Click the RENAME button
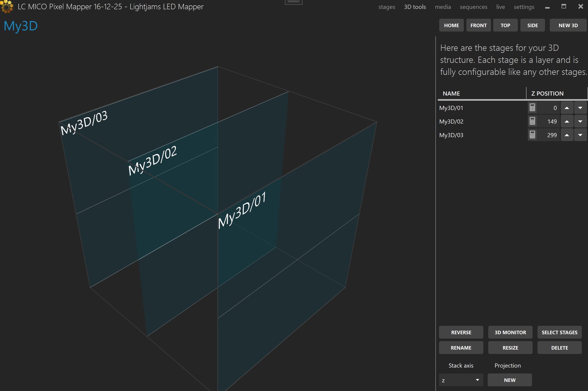588x391 pixels. [x=461, y=348]
